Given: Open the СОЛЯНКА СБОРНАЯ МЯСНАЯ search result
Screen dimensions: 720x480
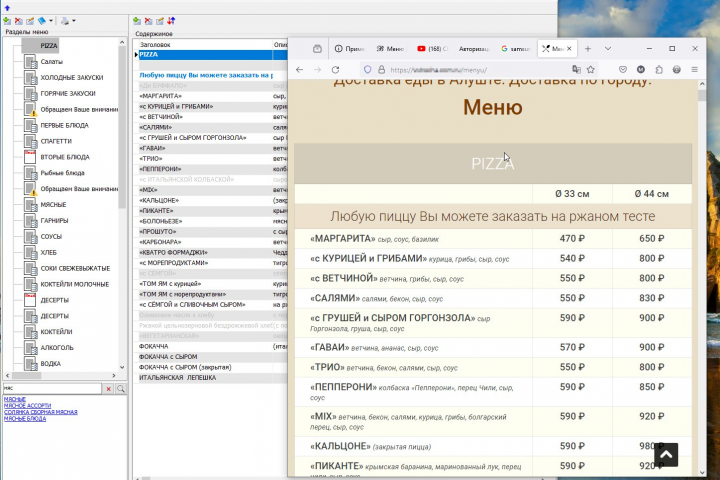Looking at the screenshot, I should (40, 412).
